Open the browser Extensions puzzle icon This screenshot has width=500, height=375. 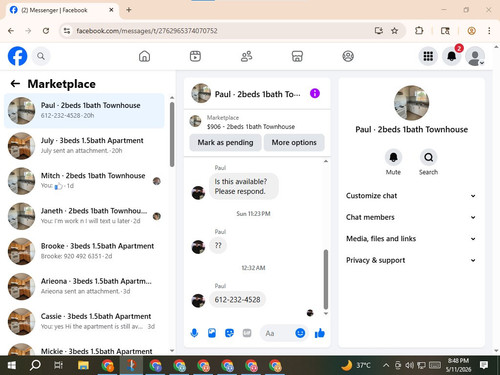click(x=419, y=31)
